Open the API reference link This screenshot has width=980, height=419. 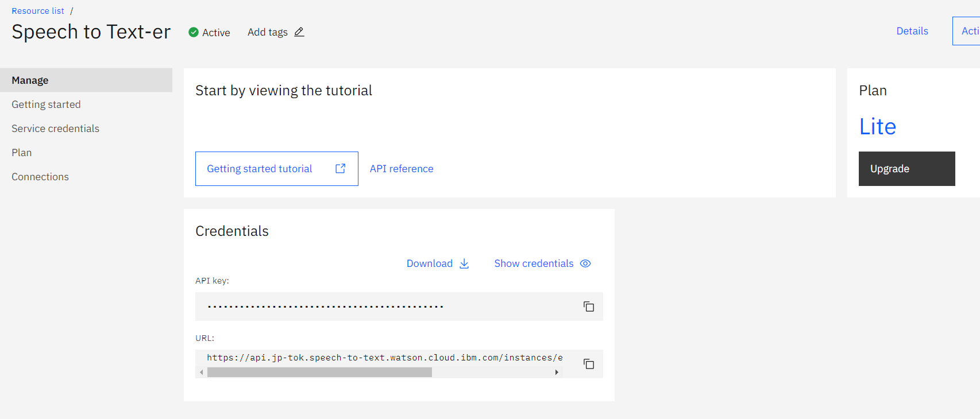click(x=402, y=169)
